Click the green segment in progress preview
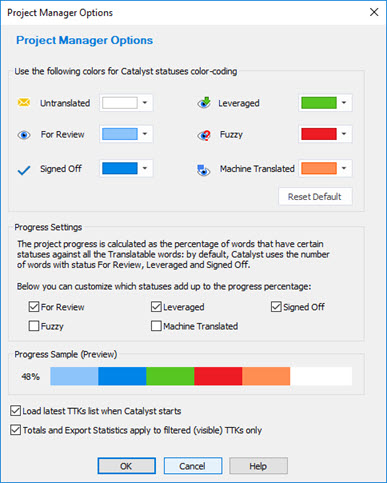Viewport: 387px width, 483px height. pyautogui.click(x=170, y=376)
